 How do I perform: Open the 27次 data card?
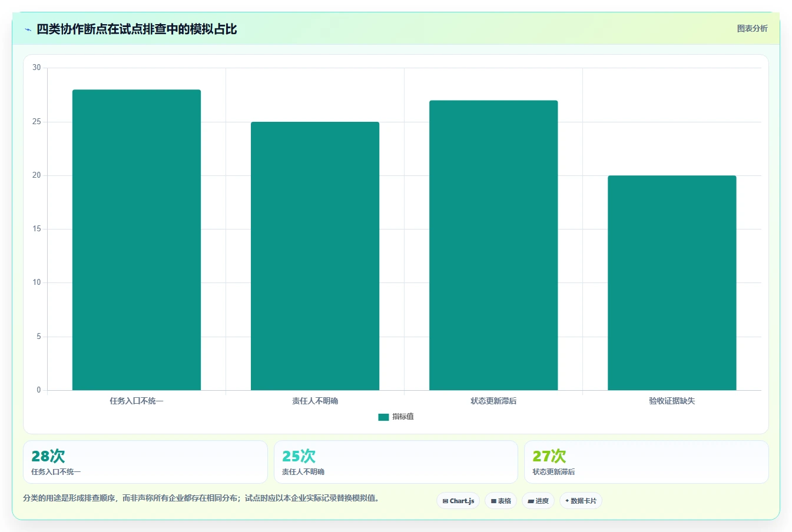pos(647,462)
